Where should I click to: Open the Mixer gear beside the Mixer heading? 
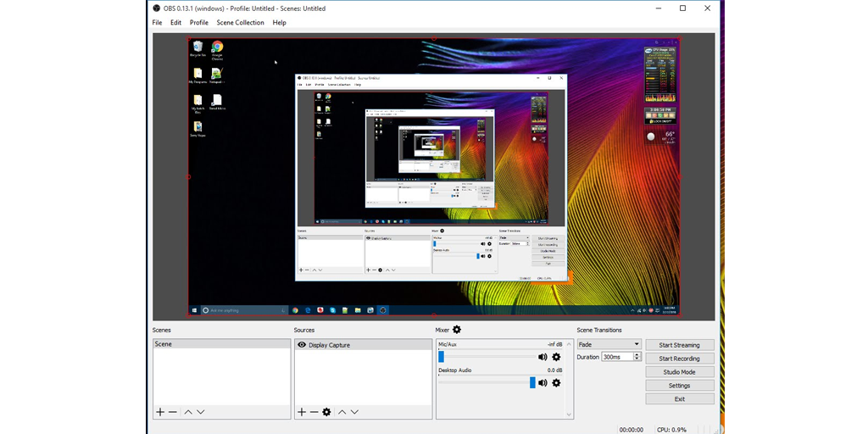point(457,330)
